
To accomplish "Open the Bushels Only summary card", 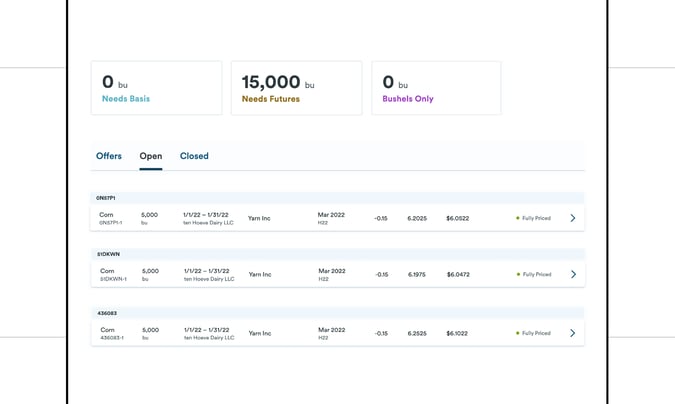I will (437, 88).
